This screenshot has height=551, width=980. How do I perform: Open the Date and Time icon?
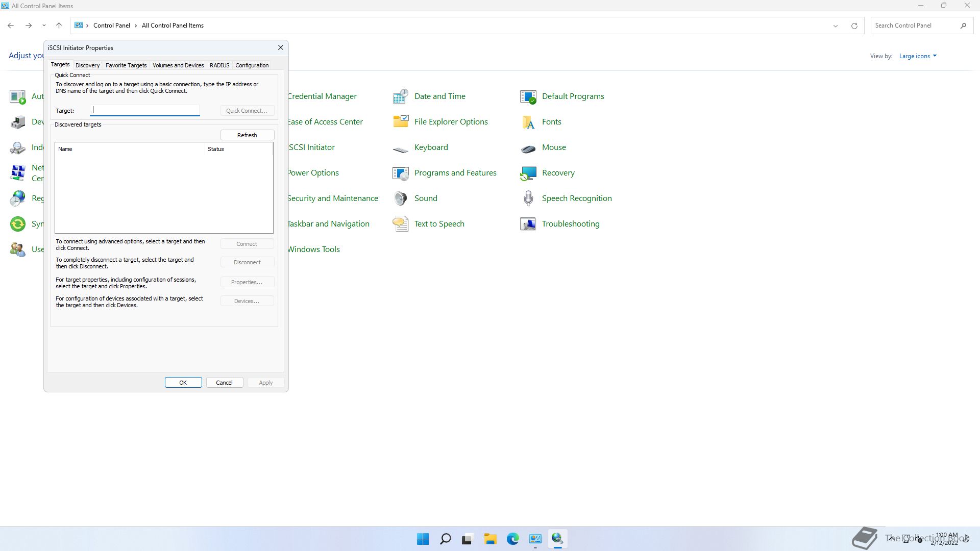(x=401, y=96)
